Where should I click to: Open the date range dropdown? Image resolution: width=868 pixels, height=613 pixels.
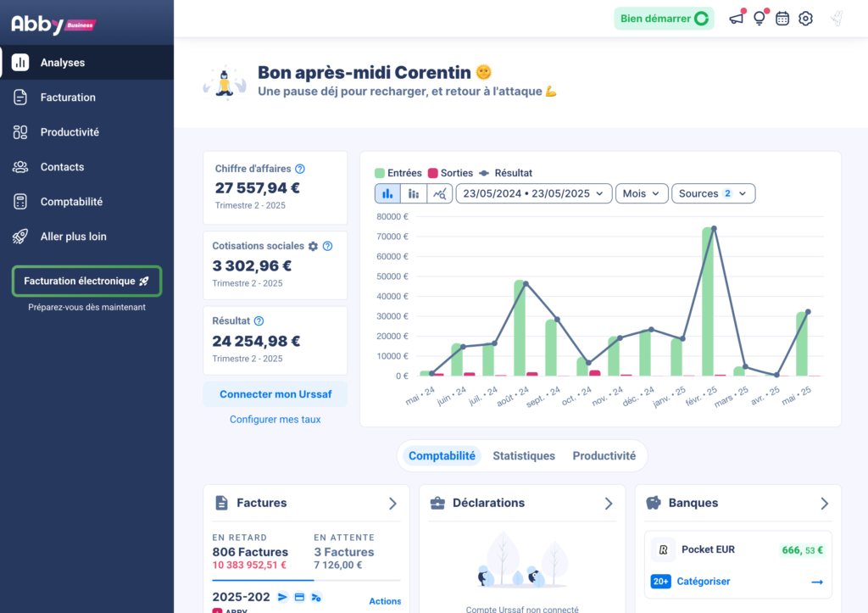[x=534, y=193]
